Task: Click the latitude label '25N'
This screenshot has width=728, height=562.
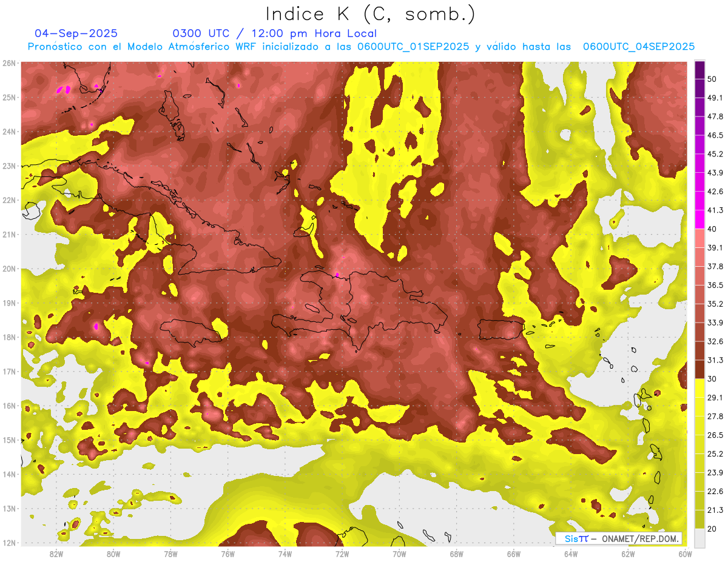Action: [x=9, y=97]
